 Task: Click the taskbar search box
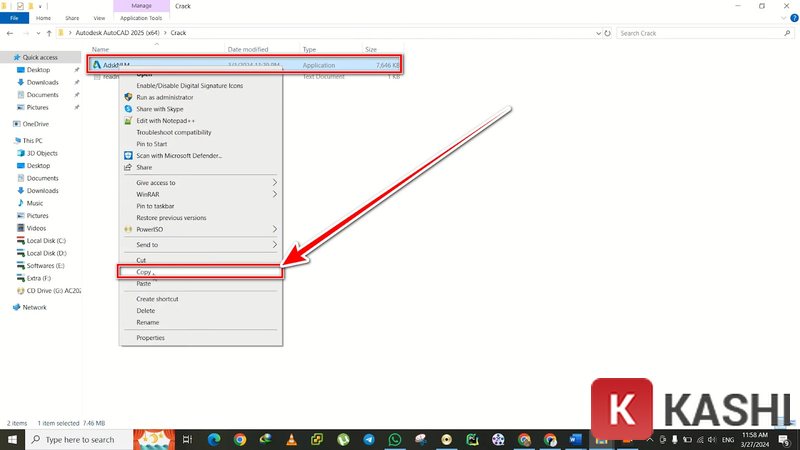pyautogui.click(x=79, y=439)
